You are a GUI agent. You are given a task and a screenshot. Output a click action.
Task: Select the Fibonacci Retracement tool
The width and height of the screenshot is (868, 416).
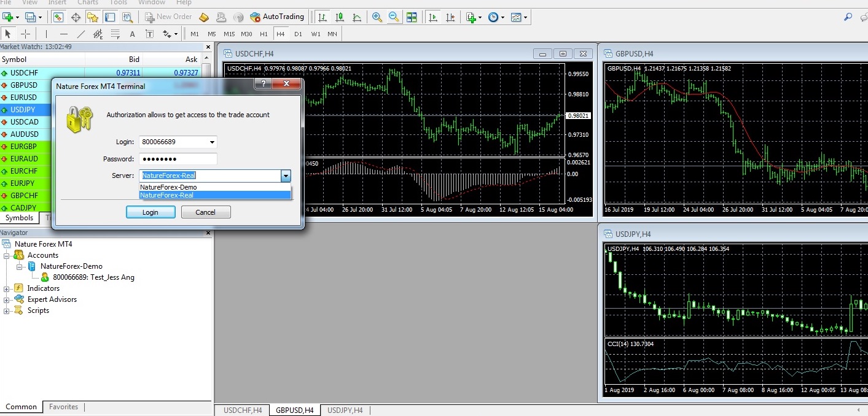[115, 34]
